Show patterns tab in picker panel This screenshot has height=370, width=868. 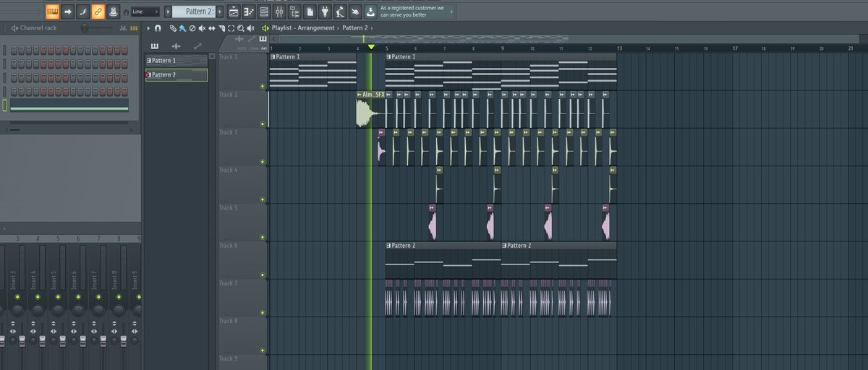pyautogui.click(x=154, y=46)
